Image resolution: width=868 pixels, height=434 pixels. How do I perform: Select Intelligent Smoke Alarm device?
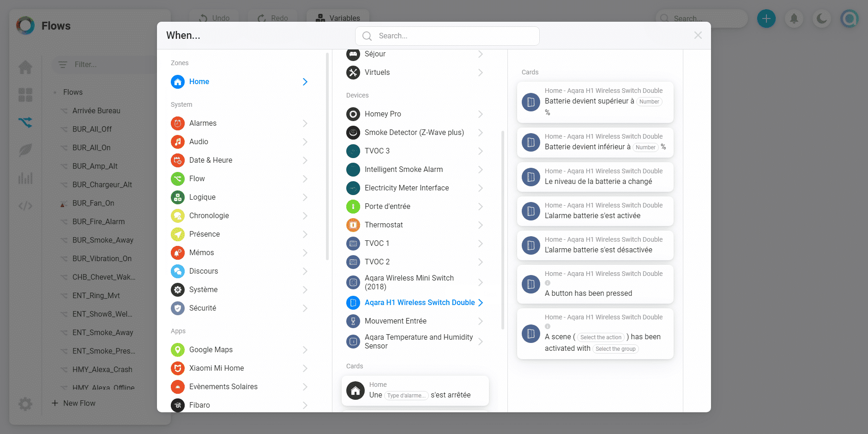(415, 169)
